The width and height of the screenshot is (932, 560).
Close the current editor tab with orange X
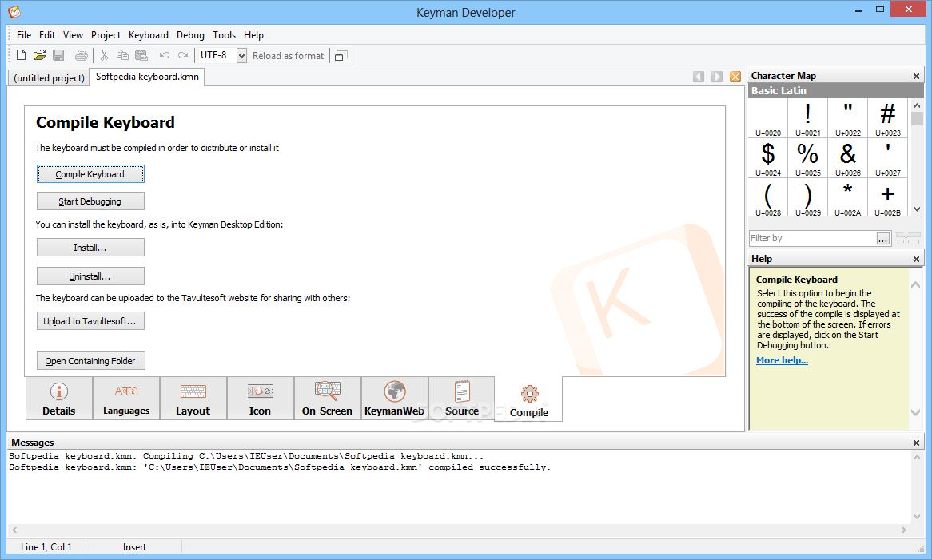(x=735, y=77)
